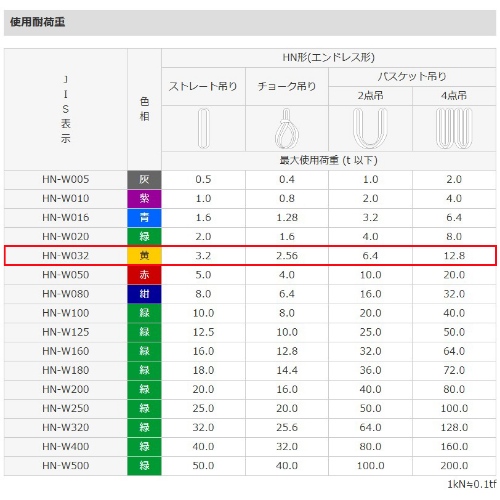Click the 1.28 choke value for HN-W016
Screen dimensions: 500x500
(287, 218)
